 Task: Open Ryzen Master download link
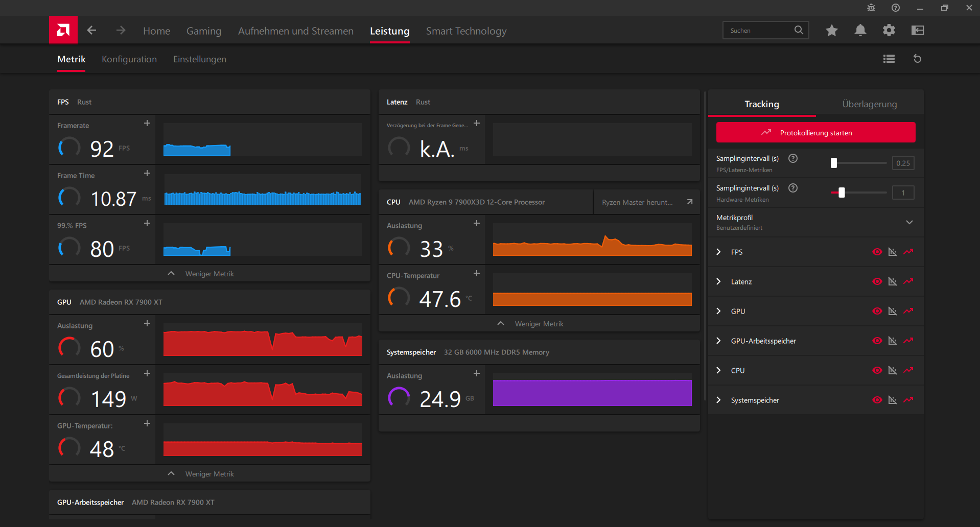pos(646,202)
